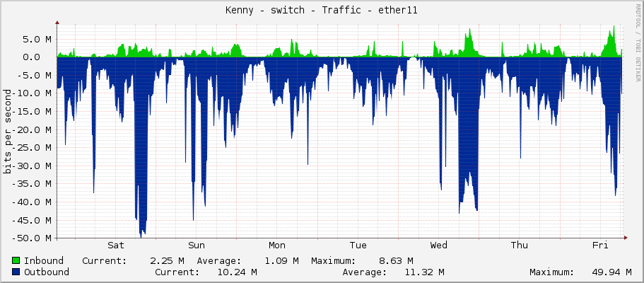Click the 'Sun' x-axis label
This screenshot has width=644, height=283.
[197, 246]
